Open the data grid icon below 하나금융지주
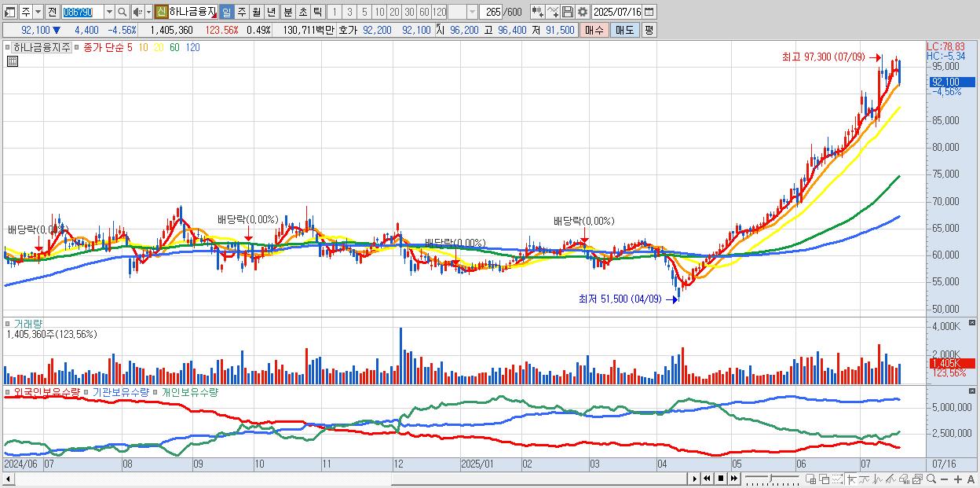 [12, 61]
